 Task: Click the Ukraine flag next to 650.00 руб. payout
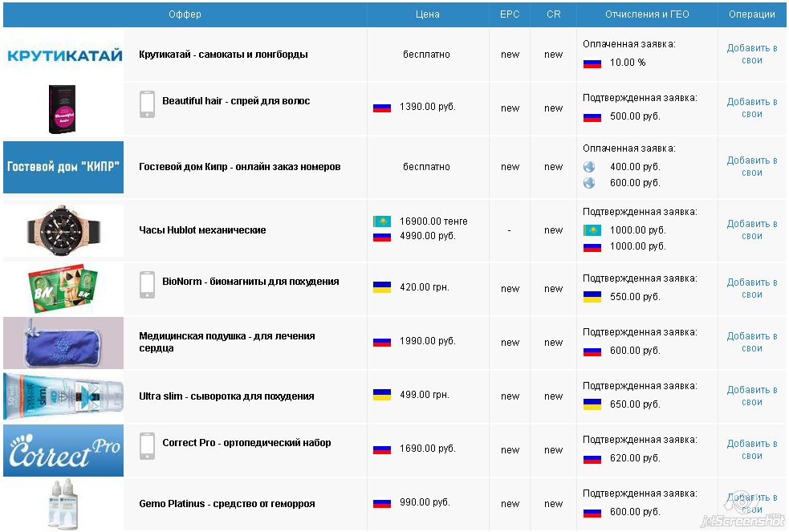(x=592, y=404)
